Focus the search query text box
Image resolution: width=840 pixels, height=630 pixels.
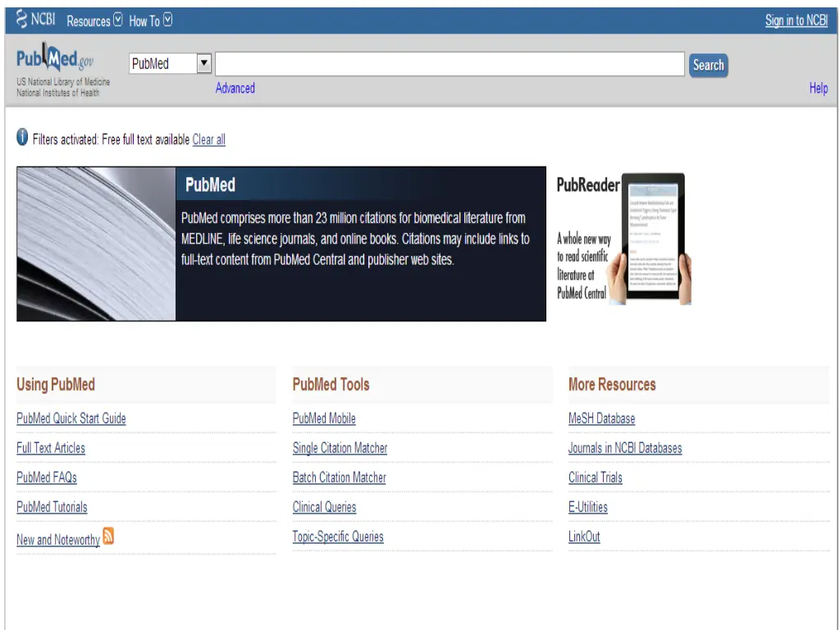click(x=450, y=64)
